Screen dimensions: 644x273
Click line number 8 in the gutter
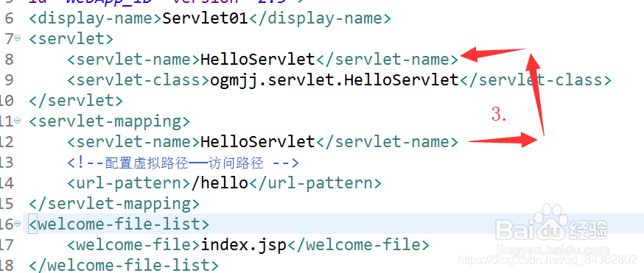9,60
